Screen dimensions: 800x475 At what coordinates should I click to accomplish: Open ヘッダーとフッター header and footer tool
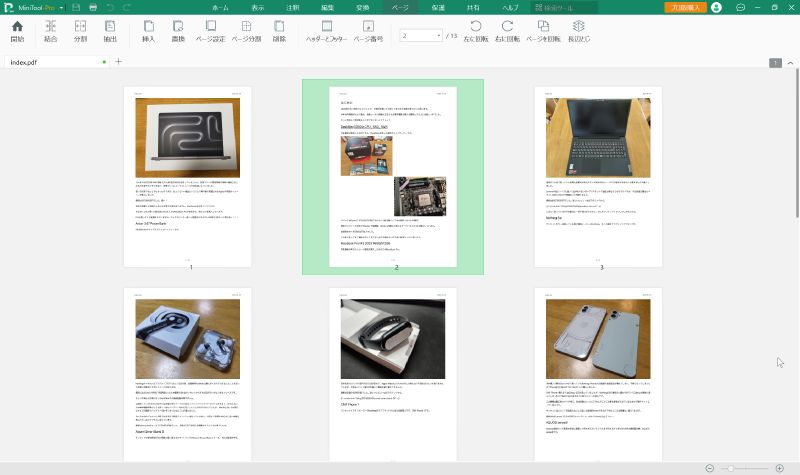(327, 31)
